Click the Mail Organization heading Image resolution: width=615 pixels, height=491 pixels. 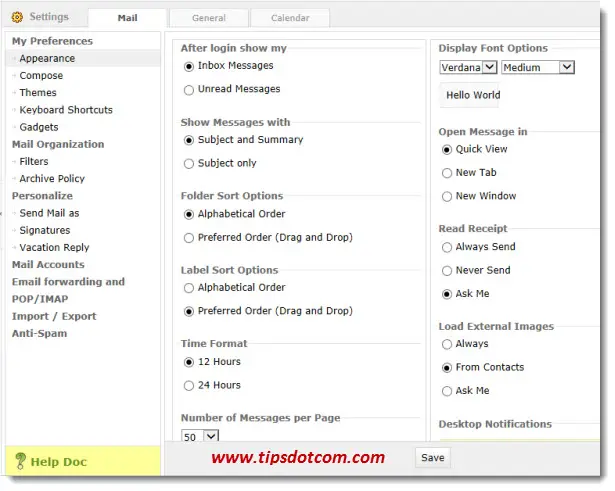coord(58,144)
